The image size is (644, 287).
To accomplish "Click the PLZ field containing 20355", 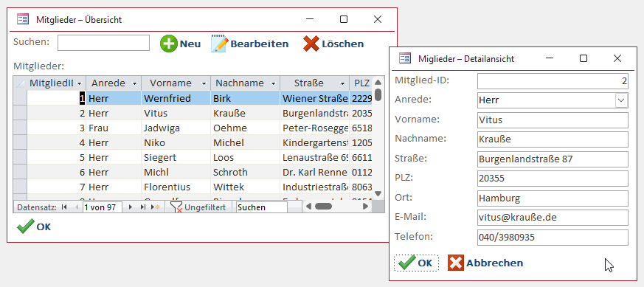I will point(553,179).
